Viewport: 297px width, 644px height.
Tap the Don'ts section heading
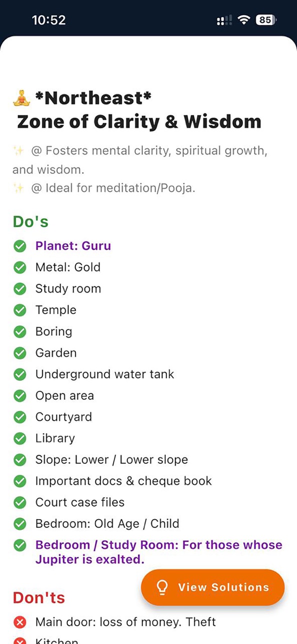coord(39,598)
